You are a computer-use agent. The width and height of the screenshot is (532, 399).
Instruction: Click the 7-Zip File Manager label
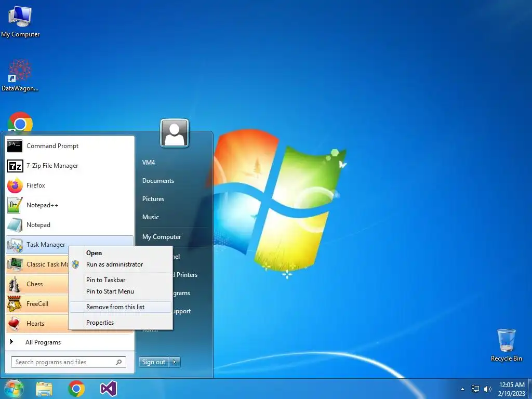click(52, 166)
